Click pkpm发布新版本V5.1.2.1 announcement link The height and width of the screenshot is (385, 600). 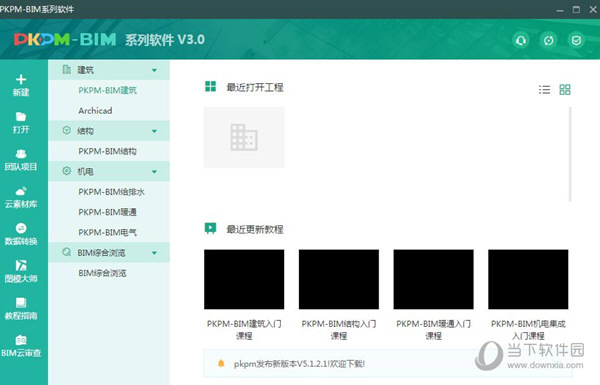pos(299,364)
